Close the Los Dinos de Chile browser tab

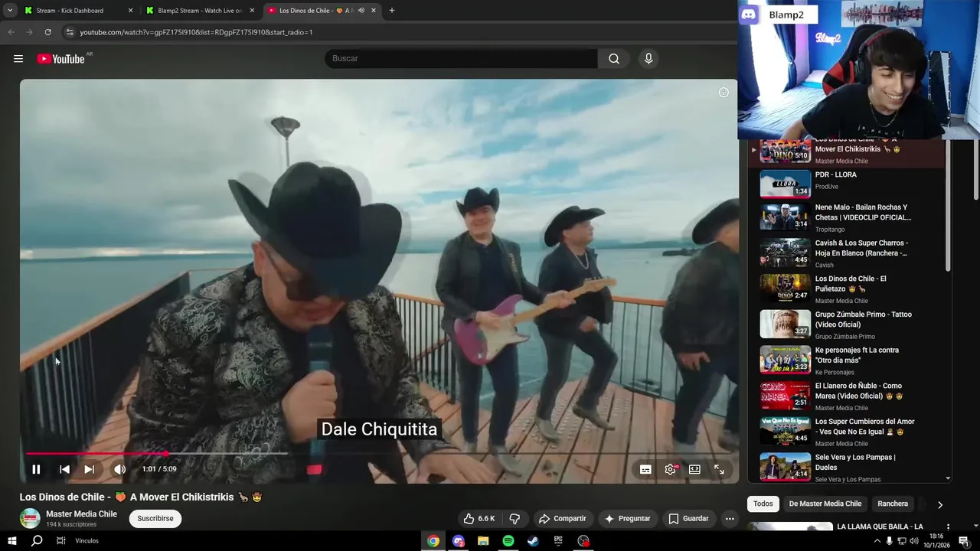374,11
